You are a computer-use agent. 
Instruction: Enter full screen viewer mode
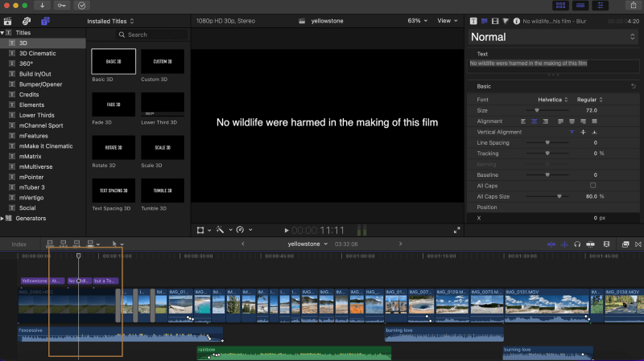pos(456,230)
